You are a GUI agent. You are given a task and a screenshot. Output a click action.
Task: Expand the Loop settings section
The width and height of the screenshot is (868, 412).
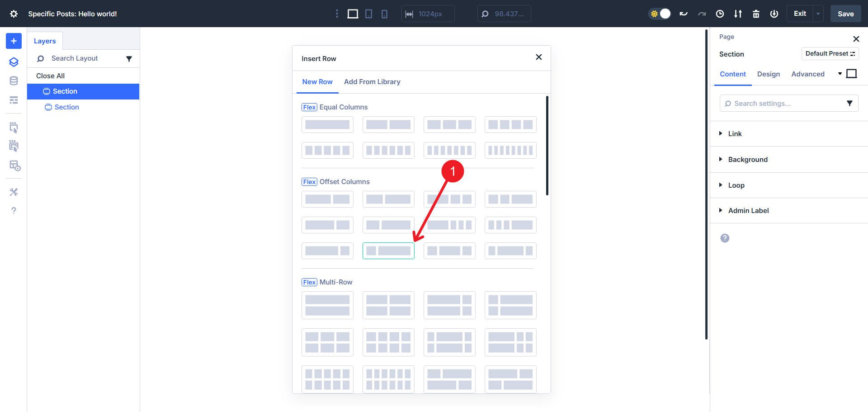[x=736, y=185]
